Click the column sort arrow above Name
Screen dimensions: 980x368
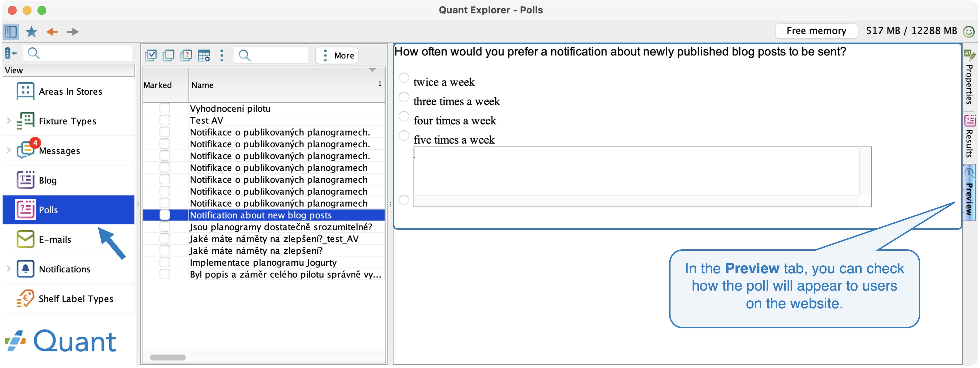pyautogui.click(x=372, y=70)
